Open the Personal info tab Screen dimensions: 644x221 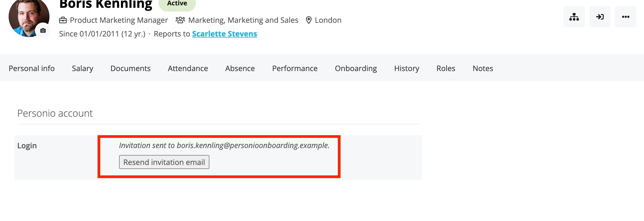32,68
